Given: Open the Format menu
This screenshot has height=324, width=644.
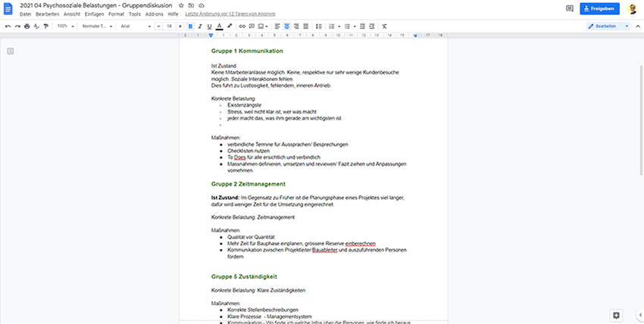Looking at the screenshot, I should coord(116,14).
